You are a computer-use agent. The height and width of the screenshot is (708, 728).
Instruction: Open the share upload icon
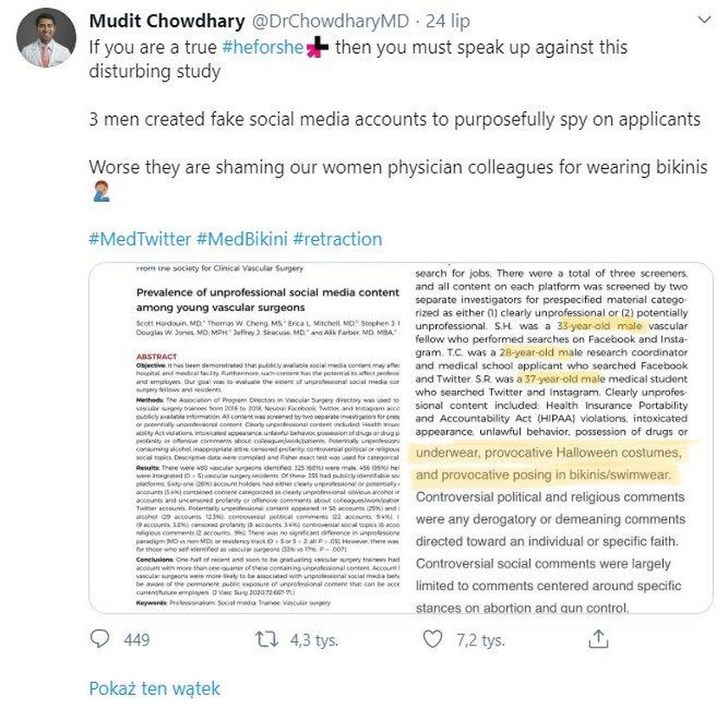(599, 639)
